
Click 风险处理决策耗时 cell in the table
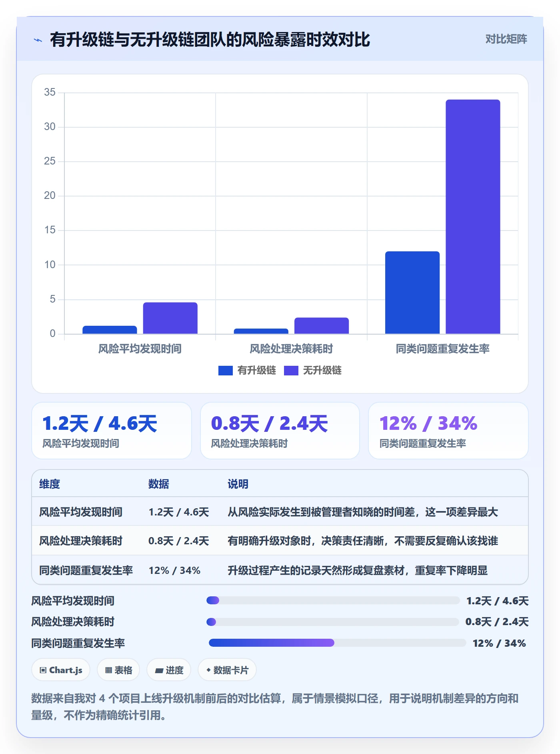click(81, 541)
